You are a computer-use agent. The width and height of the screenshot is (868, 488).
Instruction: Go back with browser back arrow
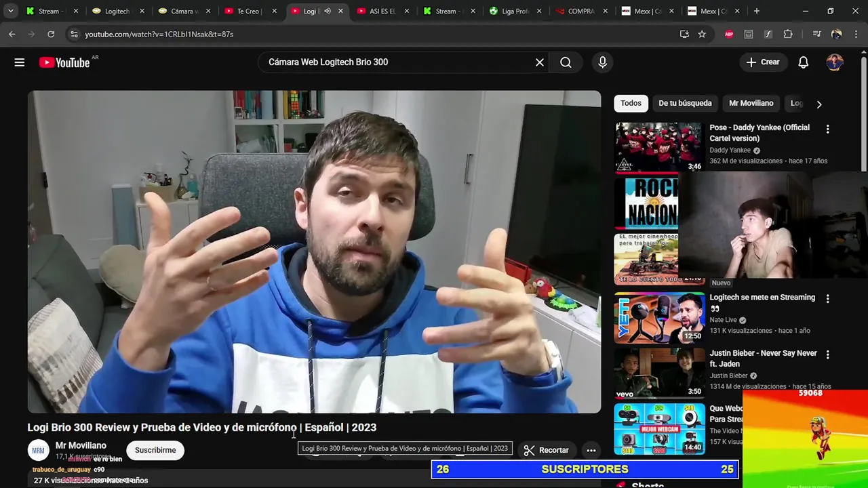click(x=12, y=34)
